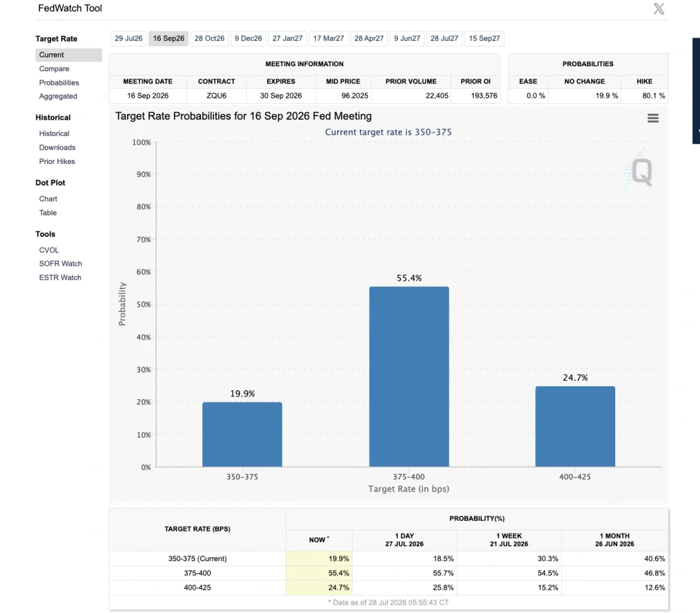Open the Dot Plot Table link
700x613 pixels.
pyautogui.click(x=48, y=213)
